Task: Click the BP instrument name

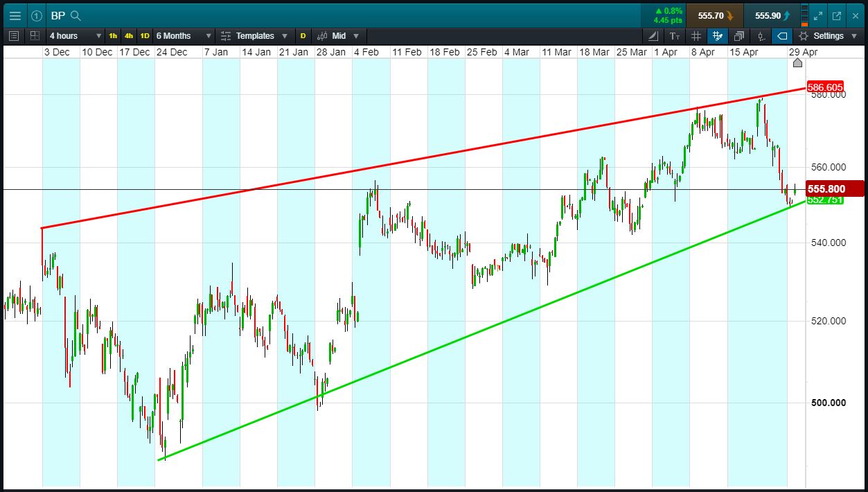Action: [57, 15]
